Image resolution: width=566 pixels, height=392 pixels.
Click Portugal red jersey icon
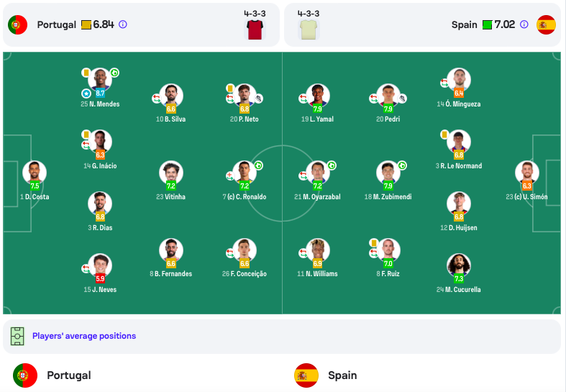255,29
